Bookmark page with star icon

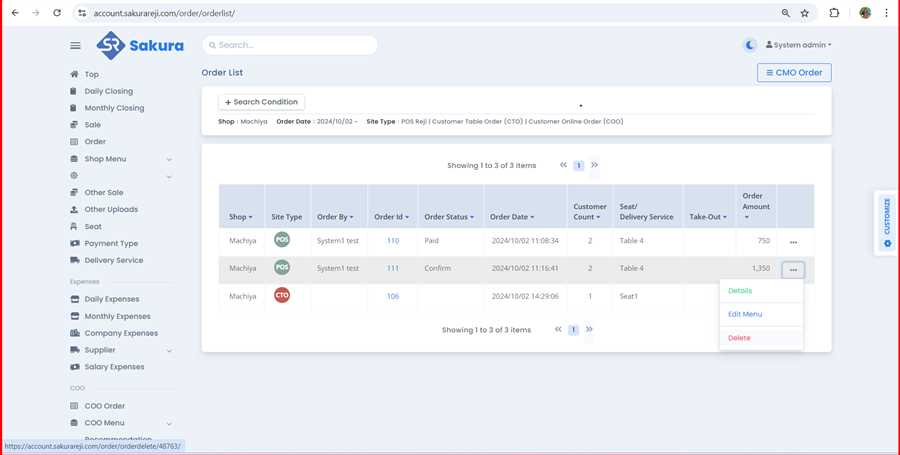(805, 13)
